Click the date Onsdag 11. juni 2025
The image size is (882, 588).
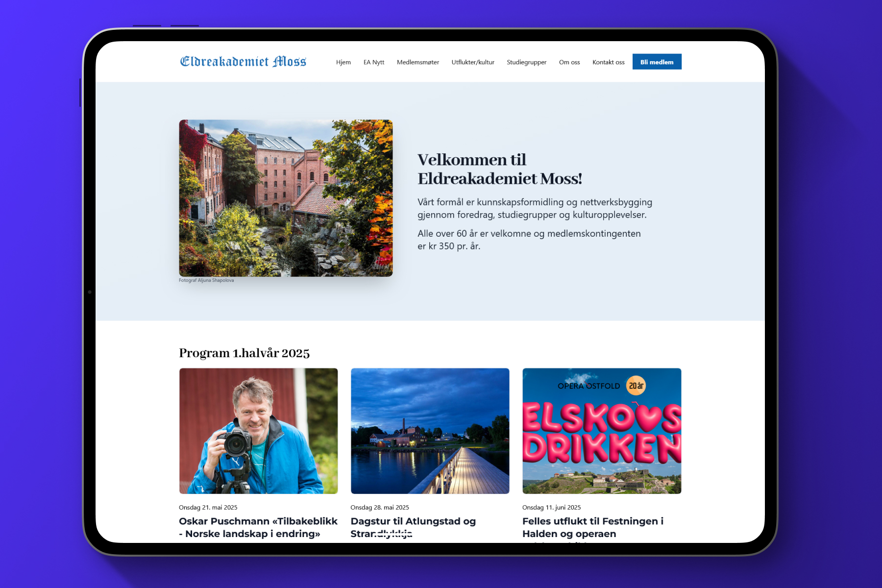[x=552, y=507]
